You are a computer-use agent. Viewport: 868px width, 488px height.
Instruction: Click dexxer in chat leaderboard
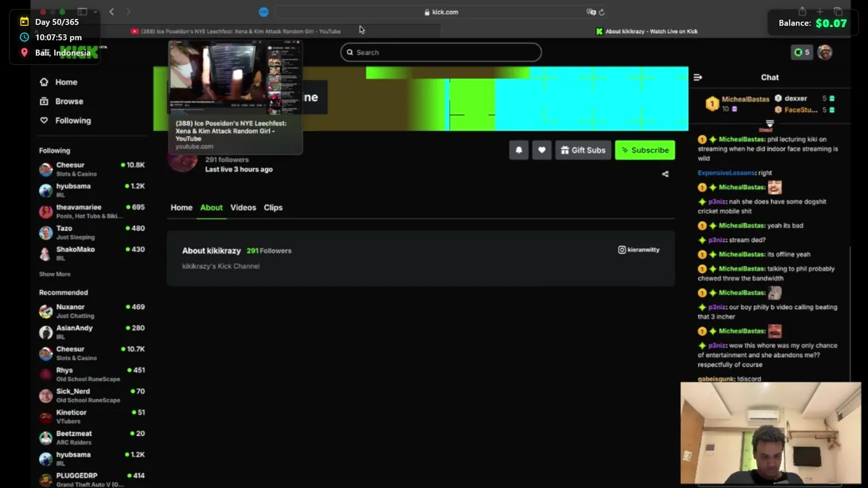[795, 98]
